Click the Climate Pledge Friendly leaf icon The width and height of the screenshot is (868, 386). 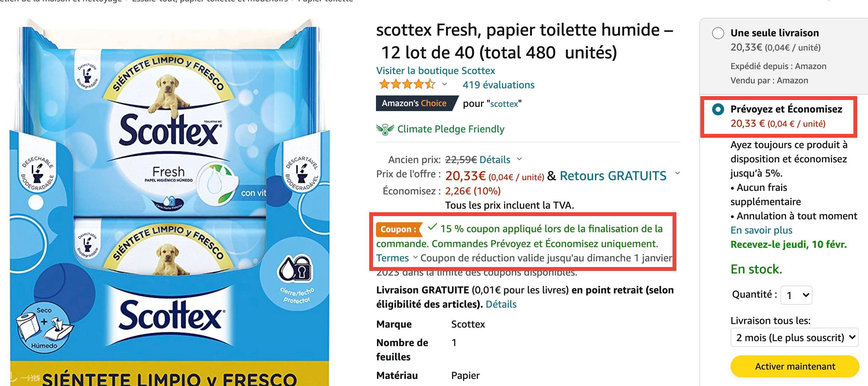pos(385,129)
